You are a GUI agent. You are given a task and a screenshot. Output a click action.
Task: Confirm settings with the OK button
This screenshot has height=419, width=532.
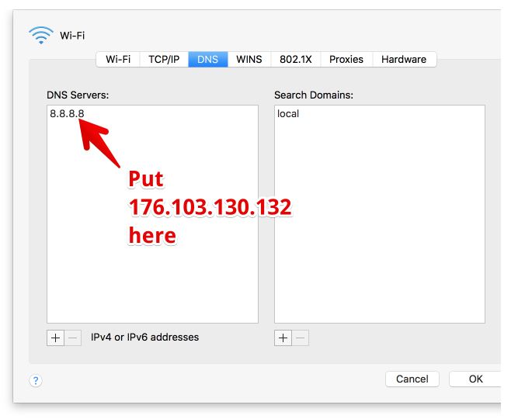coord(476,379)
